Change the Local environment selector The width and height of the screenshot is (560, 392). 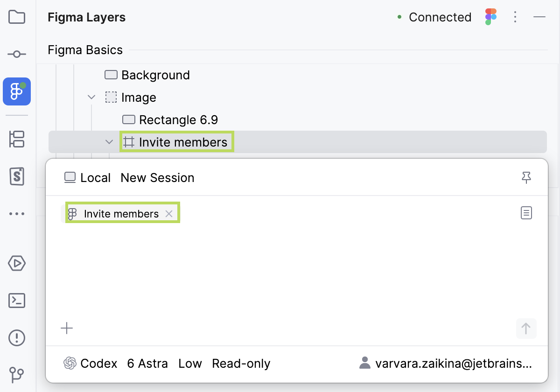87,178
